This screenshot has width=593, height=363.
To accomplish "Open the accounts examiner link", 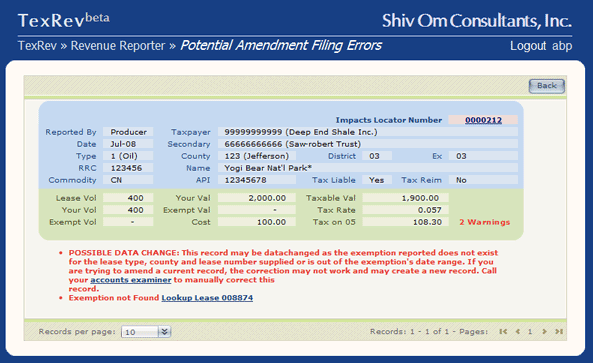I will tap(131, 280).
